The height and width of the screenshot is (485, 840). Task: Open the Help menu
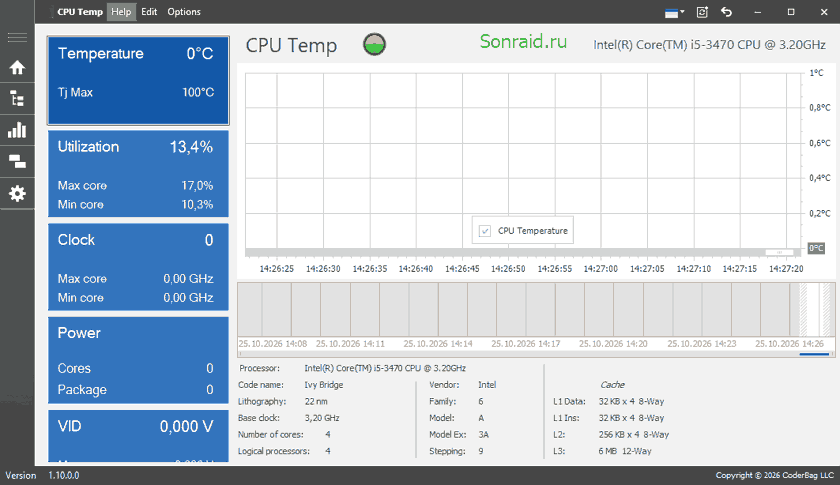point(121,12)
